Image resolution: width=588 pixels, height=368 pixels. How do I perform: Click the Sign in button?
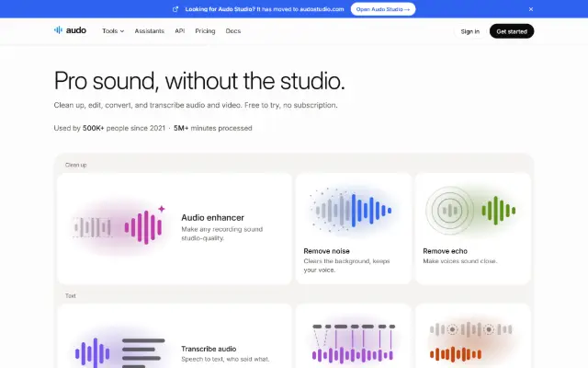[469, 31]
